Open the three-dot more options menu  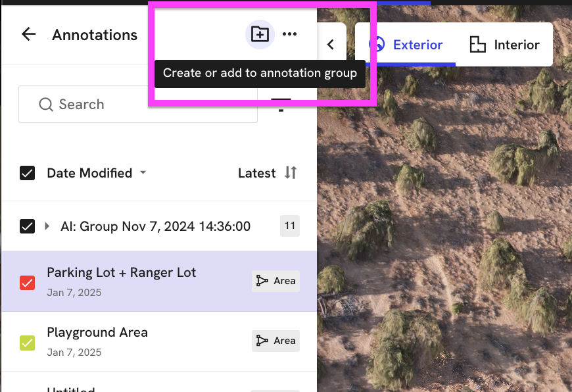(290, 34)
